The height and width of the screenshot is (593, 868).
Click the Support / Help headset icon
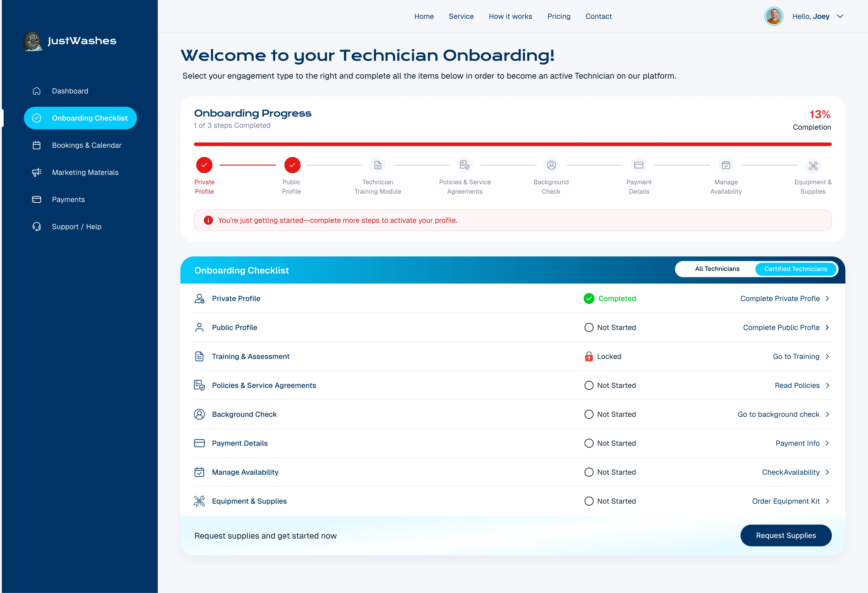point(37,226)
